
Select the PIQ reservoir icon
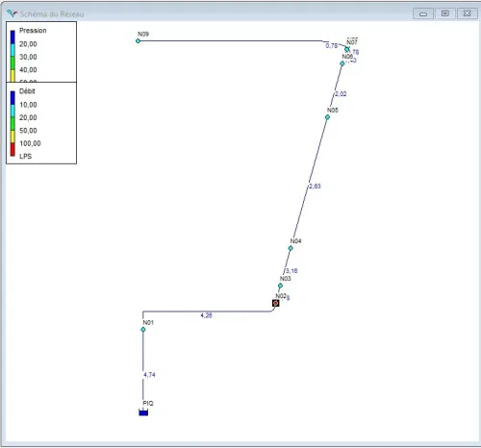coord(143,412)
